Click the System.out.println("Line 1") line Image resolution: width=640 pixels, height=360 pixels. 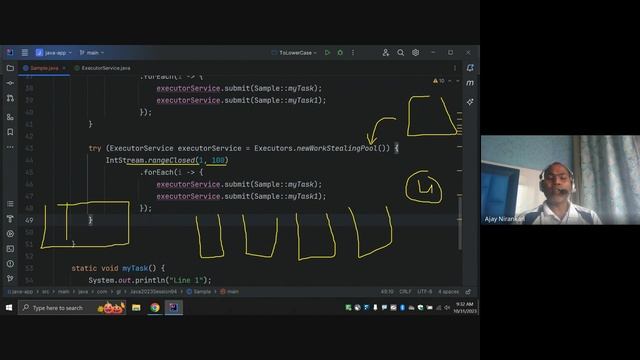[150, 280]
